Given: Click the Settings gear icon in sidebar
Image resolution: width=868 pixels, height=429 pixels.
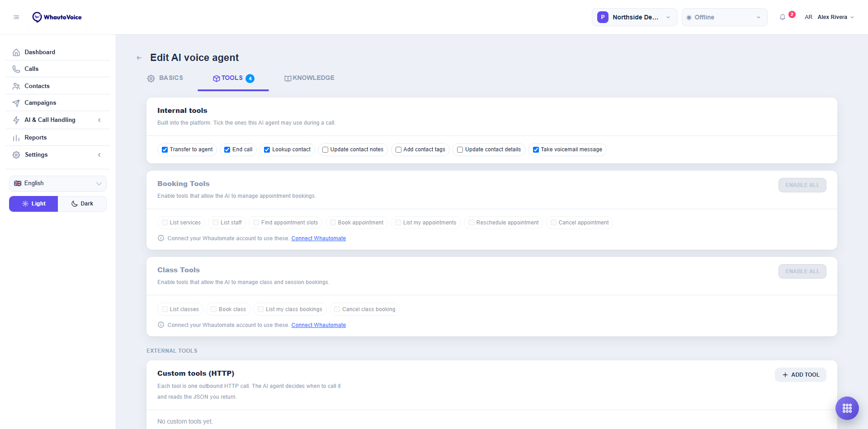Looking at the screenshot, I should pos(16,155).
